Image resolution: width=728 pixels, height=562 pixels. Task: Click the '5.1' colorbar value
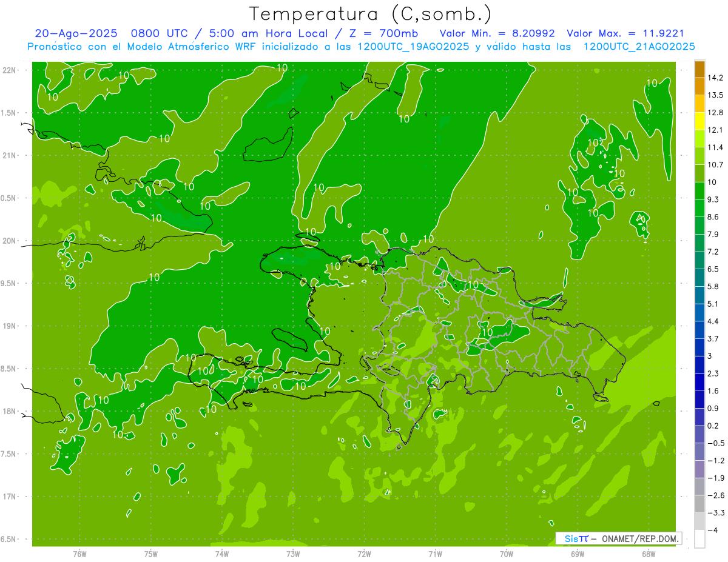click(x=713, y=304)
